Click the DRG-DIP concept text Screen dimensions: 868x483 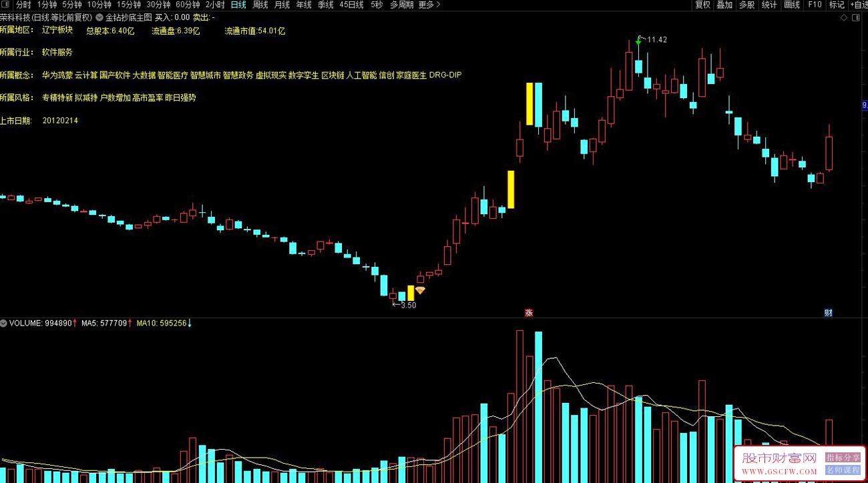click(445, 75)
